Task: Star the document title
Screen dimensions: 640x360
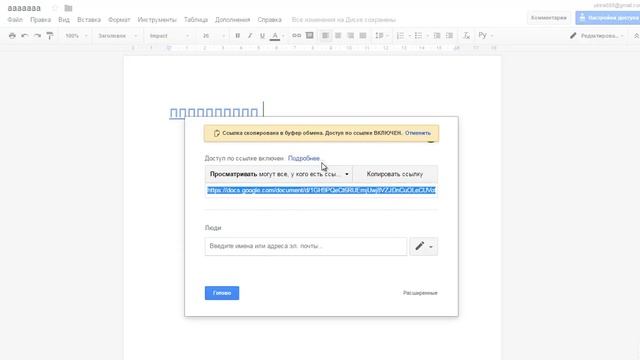Action: [x=55, y=8]
